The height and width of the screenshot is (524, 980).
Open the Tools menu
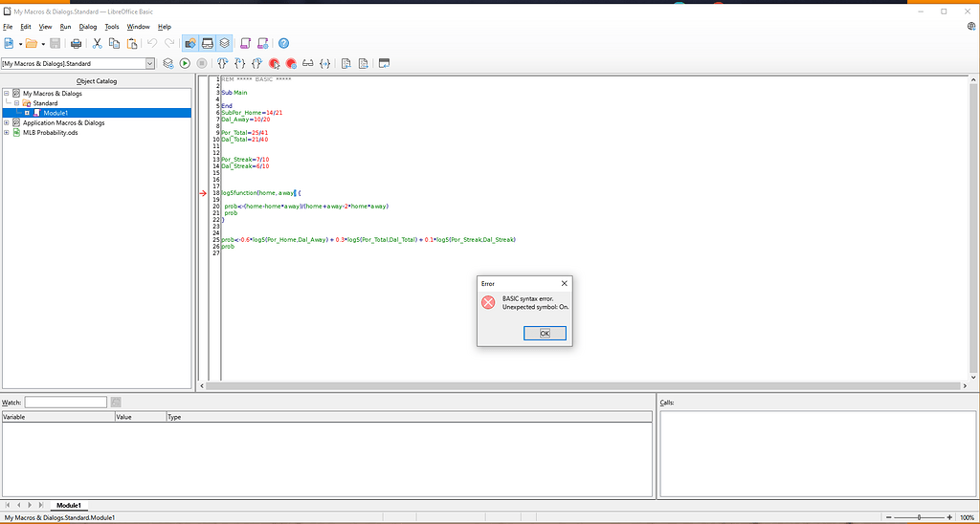pyautogui.click(x=112, y=27)
